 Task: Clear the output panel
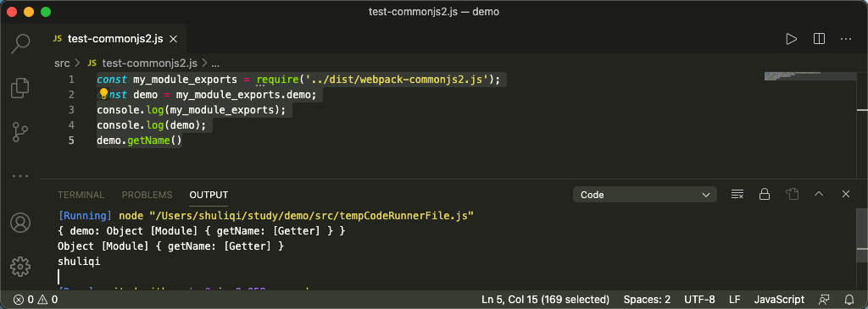pyautogui.click(x=737, y=194)
